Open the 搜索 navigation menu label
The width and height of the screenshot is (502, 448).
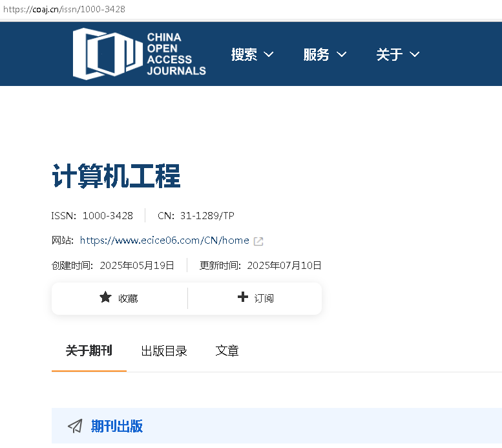244,55
